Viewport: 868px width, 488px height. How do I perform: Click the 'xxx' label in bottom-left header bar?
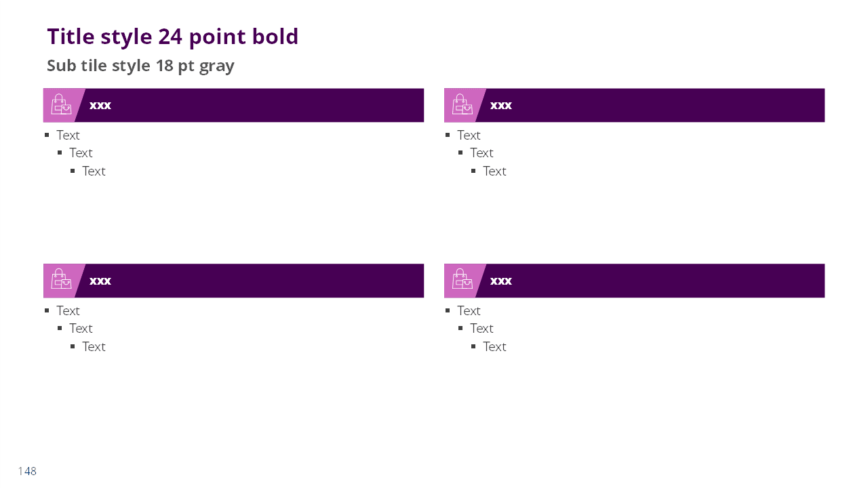click(x=100, y=281)
